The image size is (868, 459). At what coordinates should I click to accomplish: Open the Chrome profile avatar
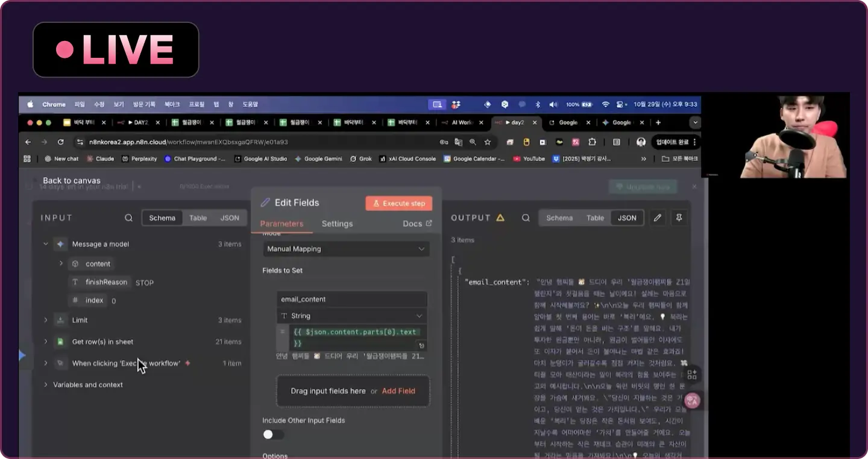coord(641,142)
